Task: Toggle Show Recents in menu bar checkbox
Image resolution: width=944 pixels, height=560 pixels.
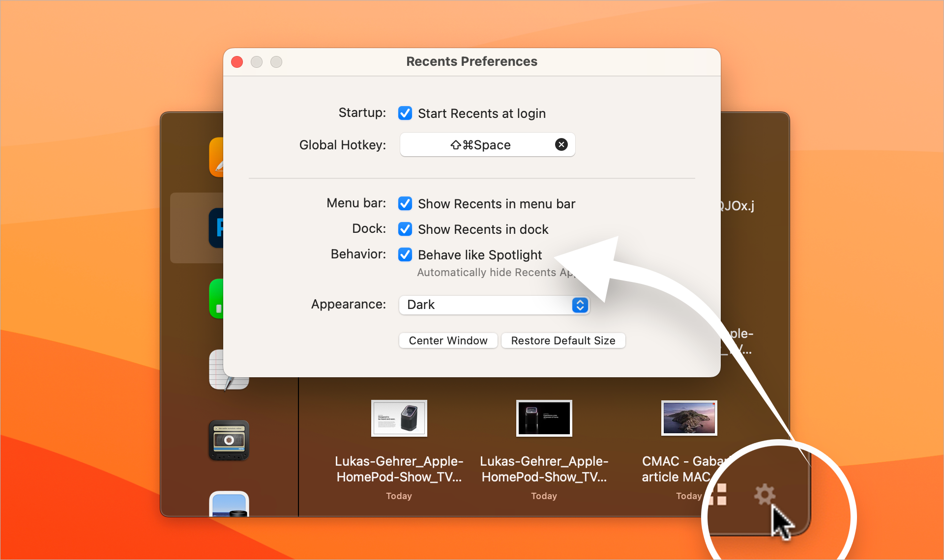Action: [x=405, y=203]
